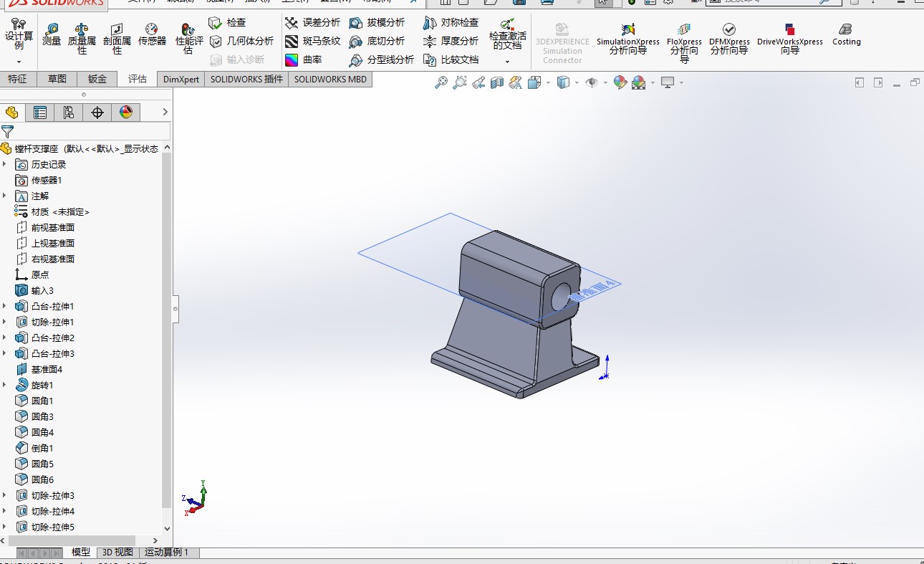Screen dimensions: 924x564
Task: Open the 3D 视图 bottom tab
Action: [x=117, y=553]
